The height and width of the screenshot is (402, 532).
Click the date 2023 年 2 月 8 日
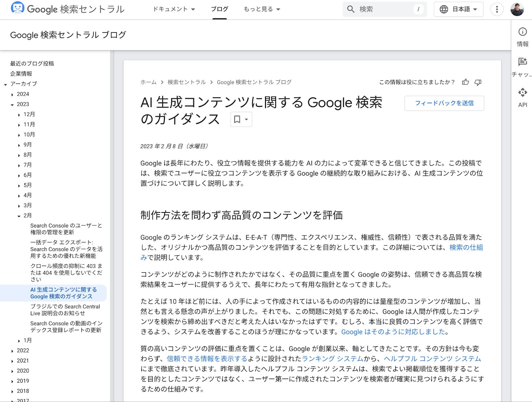click(x=174, y=146)
